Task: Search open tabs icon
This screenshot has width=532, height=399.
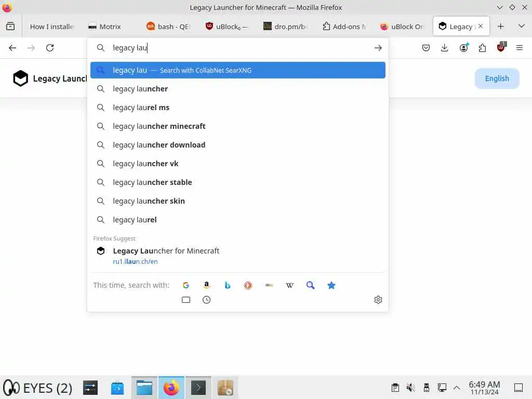Action: click(x=186, y=300)
